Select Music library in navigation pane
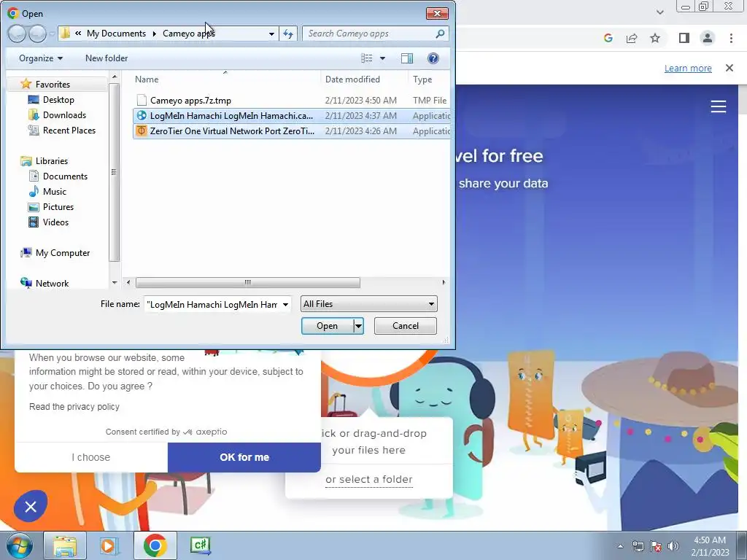This screenshot has height=560, width=747. [x=54, y=192]
